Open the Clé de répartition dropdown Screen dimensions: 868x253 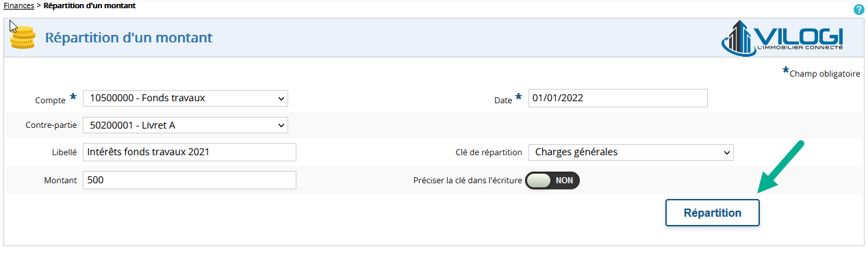coord(630,152)
